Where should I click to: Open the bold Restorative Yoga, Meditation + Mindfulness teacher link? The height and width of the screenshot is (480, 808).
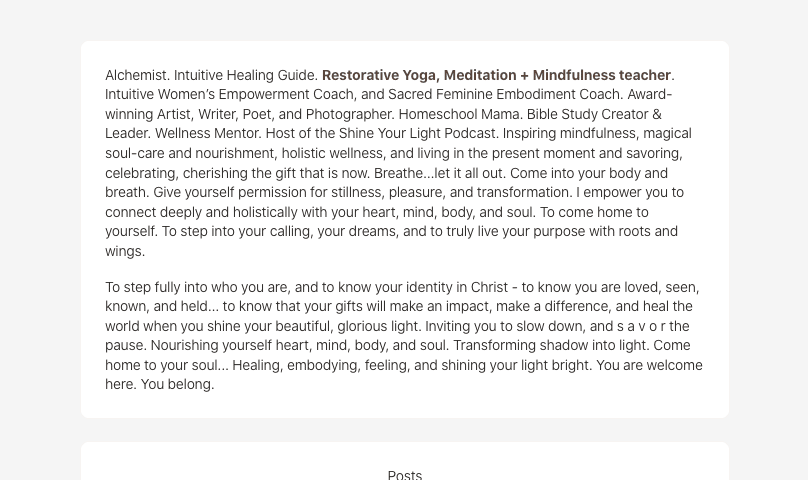(x=496, y=75)
